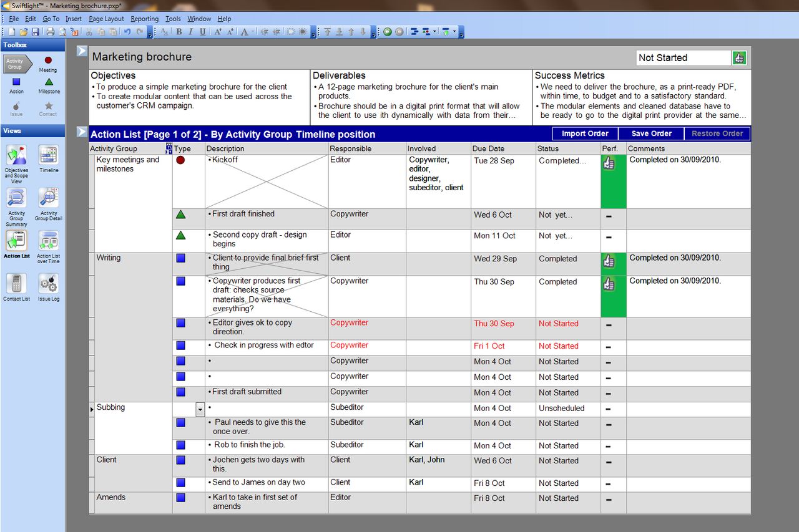Viewport: 799px width, 532px height.
Task: Undo the last action using toolbar arrow
Action: click(x=127, y=32)
